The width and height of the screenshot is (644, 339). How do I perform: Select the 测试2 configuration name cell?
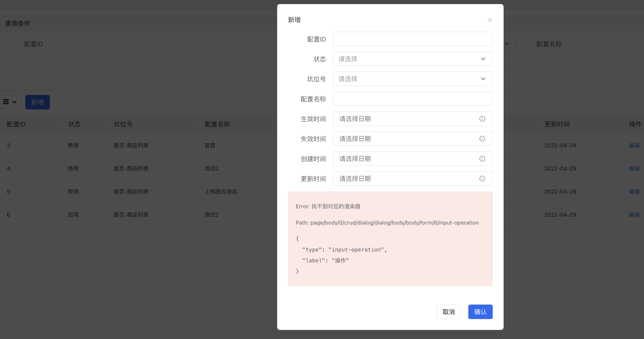[x=211, y=215]
